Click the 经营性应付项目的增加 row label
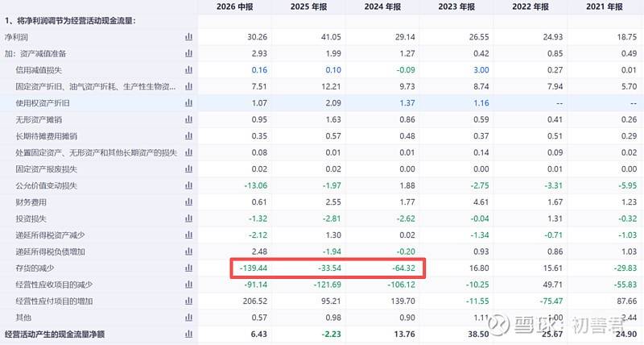644x345 pixels. [x=54, y=301]
